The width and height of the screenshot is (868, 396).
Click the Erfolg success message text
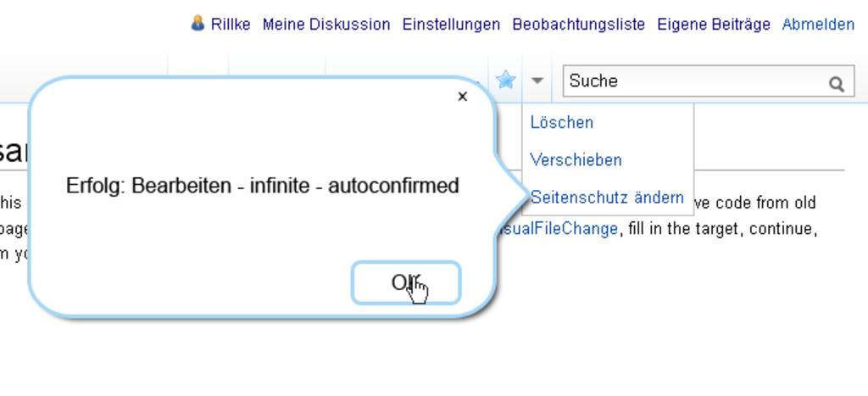[x=263, y=186]
